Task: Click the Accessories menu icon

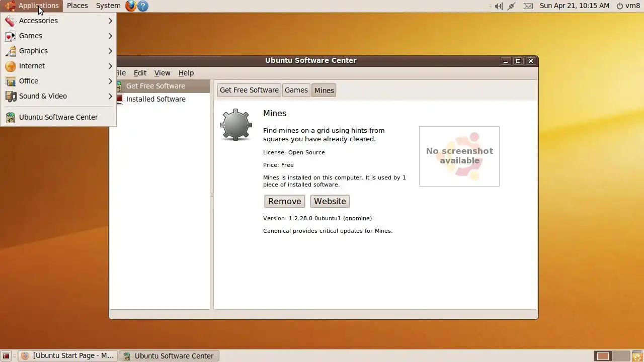Action: 11,21
